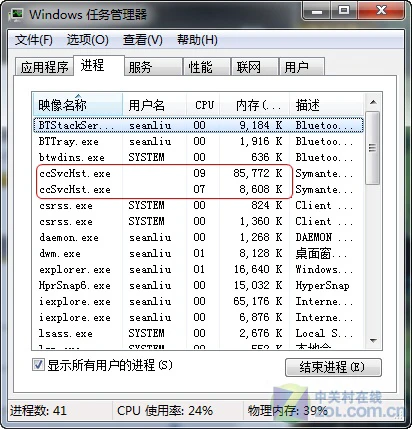Click the DAEMON description cell

click(324, 237)
